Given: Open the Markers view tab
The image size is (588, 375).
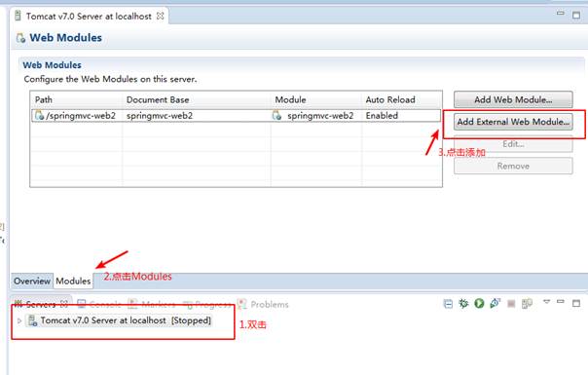Looking at the screenshot, I should pyautogui.click(x=152, y=304).
